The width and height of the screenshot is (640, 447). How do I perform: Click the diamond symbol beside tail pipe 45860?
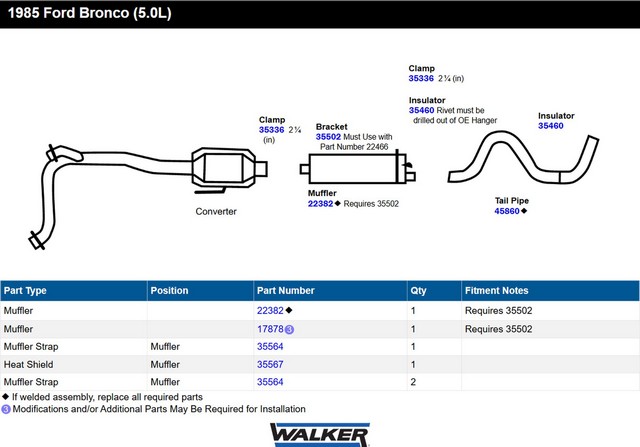524,211
